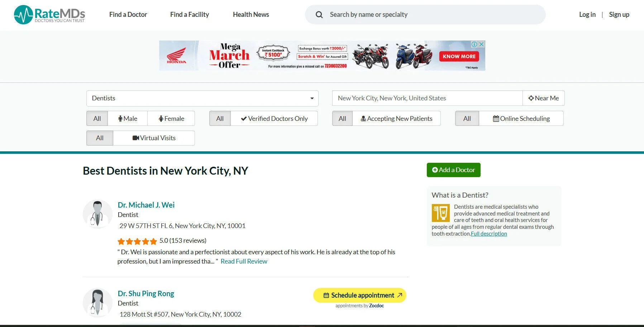Open Dr. Michael J. Wei's profile photo
Image resolution: width=644 pixels, height=327 pixels.
click(97, 214)
